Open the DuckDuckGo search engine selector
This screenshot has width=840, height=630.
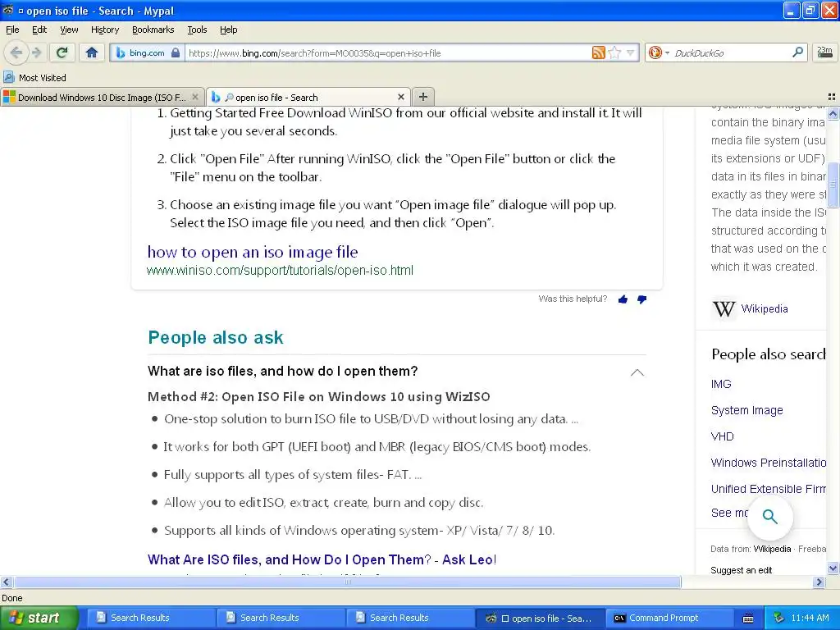point(659,52)
